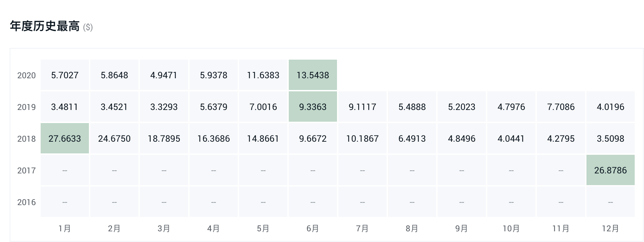Click the 5.7027 value for January 2020
This screenshot has height=242, width=644.
click(x=65, y=75)
